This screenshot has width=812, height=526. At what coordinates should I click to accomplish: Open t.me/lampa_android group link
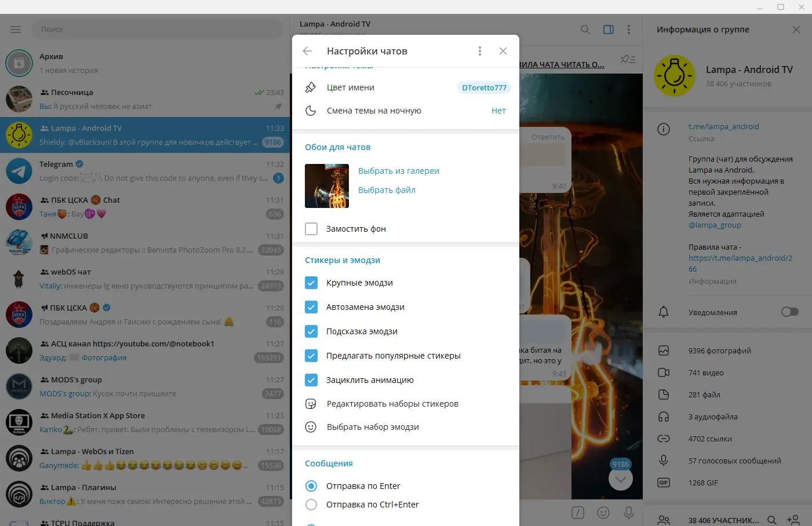point(724,126)
